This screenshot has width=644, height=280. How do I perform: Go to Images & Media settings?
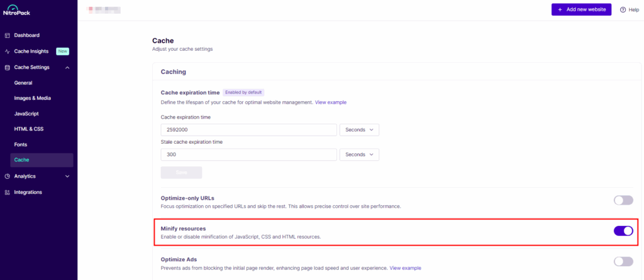33,98
